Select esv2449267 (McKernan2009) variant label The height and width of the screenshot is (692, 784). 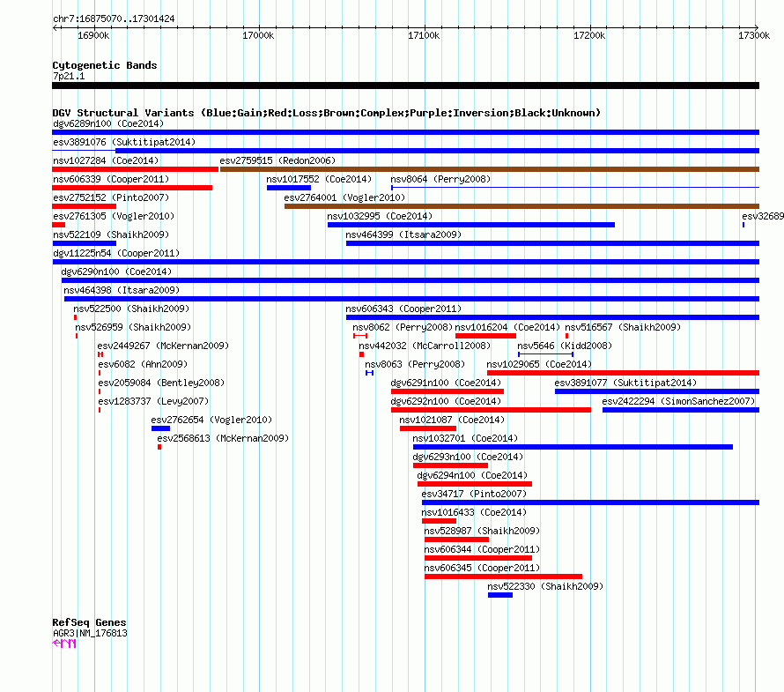point(163,346)
